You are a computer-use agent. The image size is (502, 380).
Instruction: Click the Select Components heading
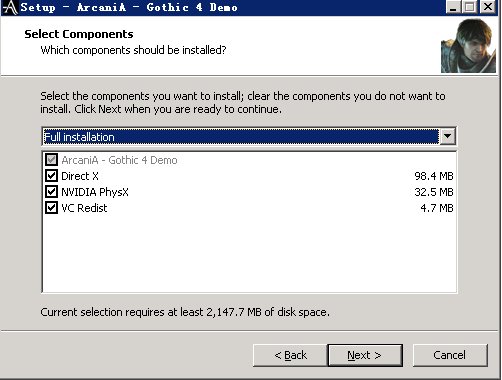coord(79,34)
